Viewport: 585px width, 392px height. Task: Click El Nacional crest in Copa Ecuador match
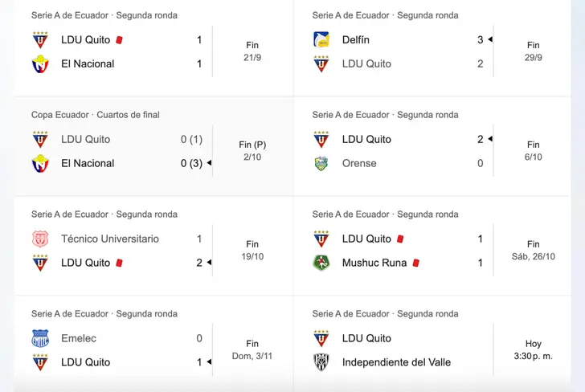tap(40, 163)
